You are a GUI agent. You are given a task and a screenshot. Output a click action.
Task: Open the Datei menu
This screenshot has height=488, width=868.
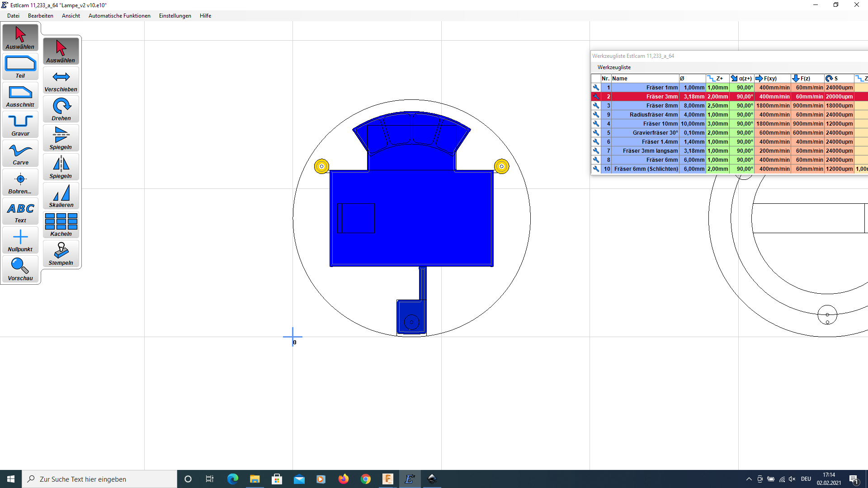tap(13, 16)
